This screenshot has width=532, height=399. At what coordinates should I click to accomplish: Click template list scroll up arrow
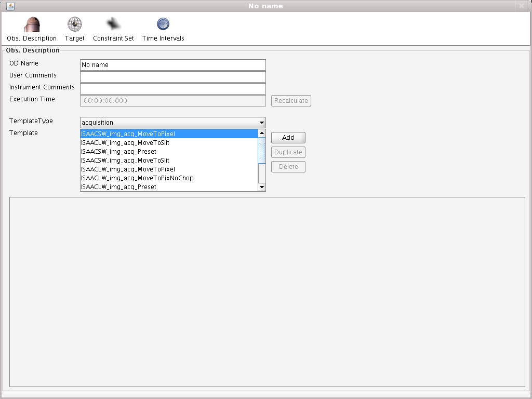pos(262,134)
